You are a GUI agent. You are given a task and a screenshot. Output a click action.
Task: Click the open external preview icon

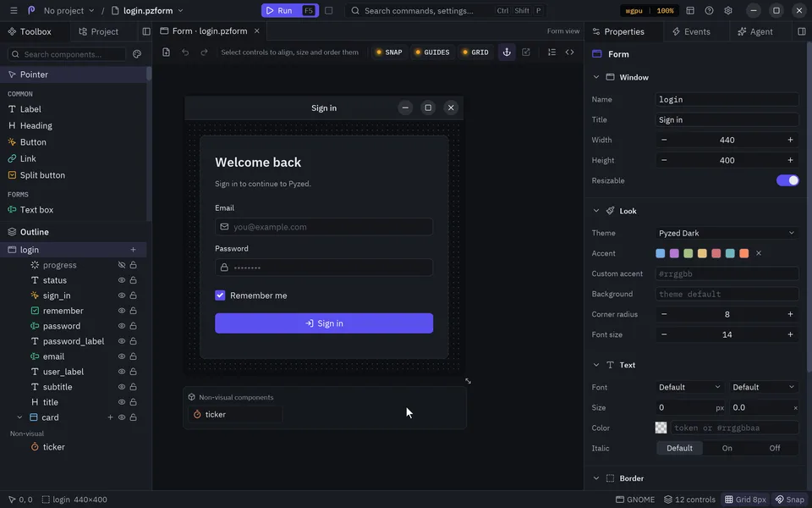[x=526, y=52]
